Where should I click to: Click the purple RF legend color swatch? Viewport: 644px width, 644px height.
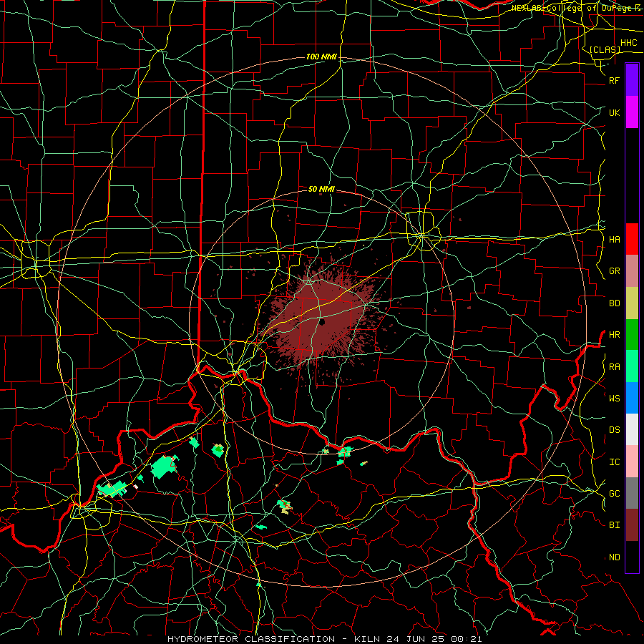[x=632, y=80]
